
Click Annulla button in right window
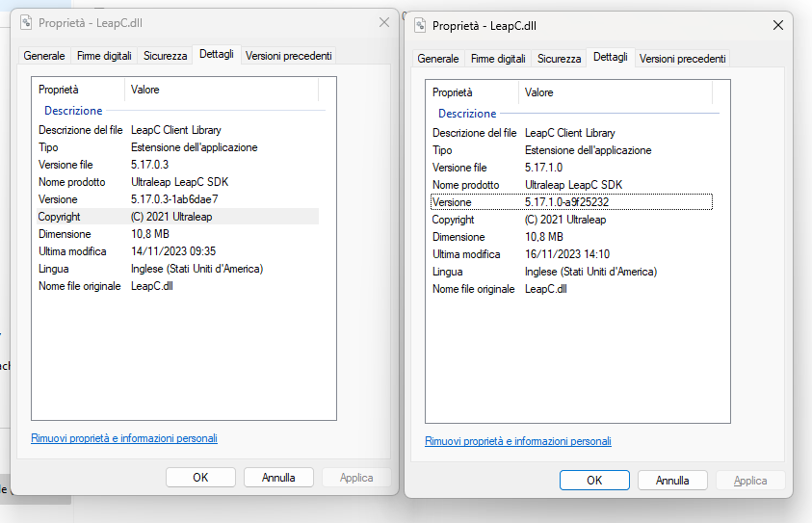click(x=672, y=481)
